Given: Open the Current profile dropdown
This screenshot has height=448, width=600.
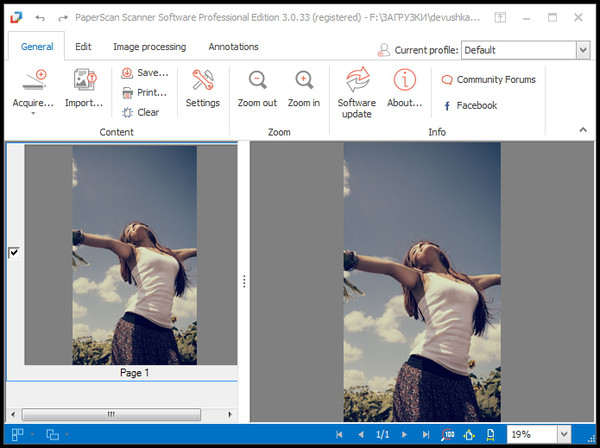Looking at the screenshot, I should [582, 50].
